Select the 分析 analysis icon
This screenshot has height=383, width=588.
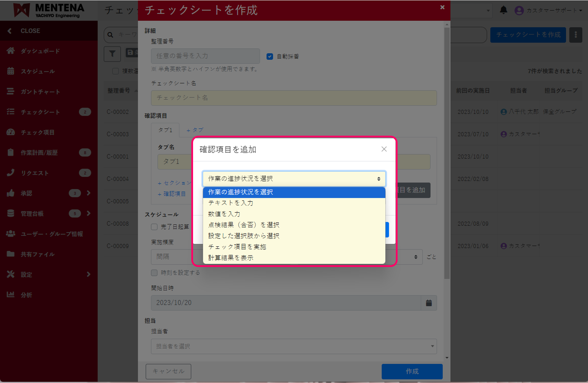11,295
